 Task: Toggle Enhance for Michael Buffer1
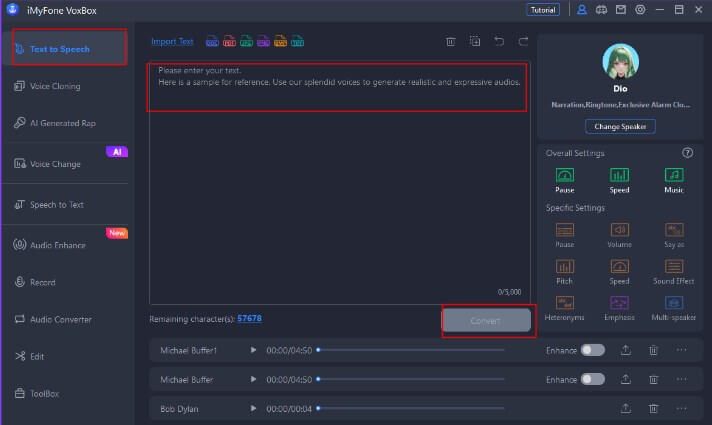pos(593,350)
